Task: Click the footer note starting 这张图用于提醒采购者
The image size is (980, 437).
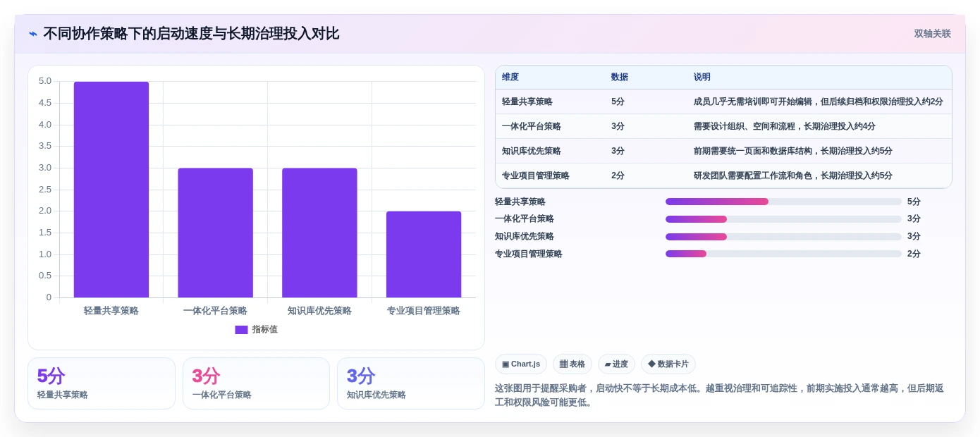Action: coord(719,395)
